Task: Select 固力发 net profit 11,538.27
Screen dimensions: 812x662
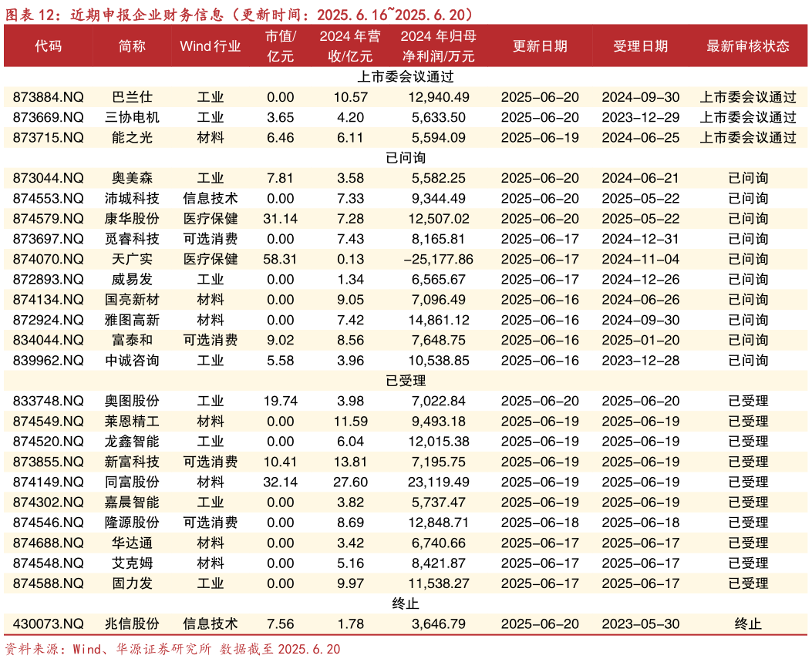Action: point(438,583)
